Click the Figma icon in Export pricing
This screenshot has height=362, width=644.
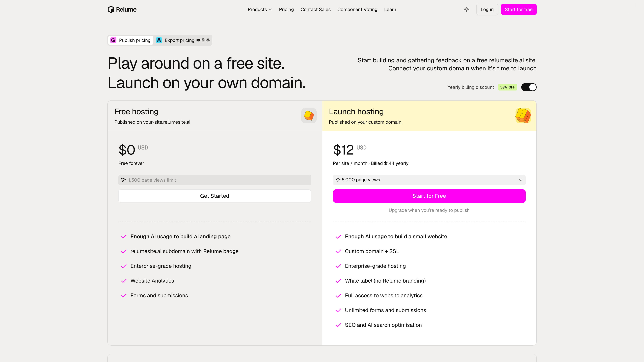click(x=203, y=40)
